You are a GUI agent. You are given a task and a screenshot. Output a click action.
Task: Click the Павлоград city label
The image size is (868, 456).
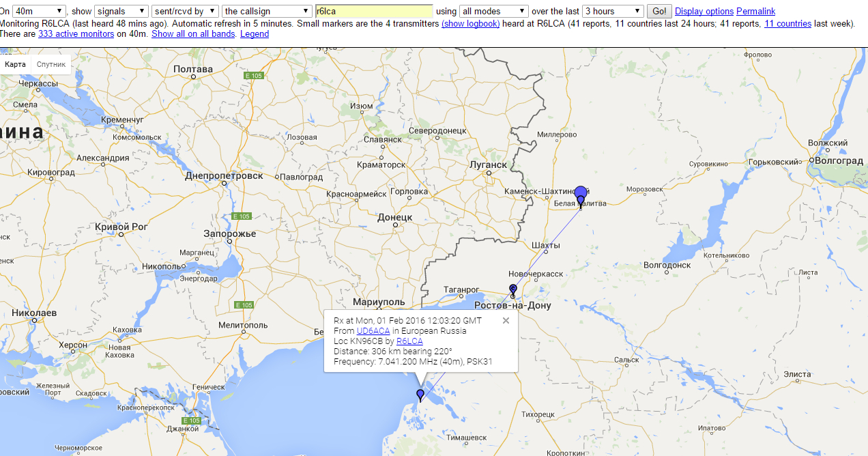302,177
